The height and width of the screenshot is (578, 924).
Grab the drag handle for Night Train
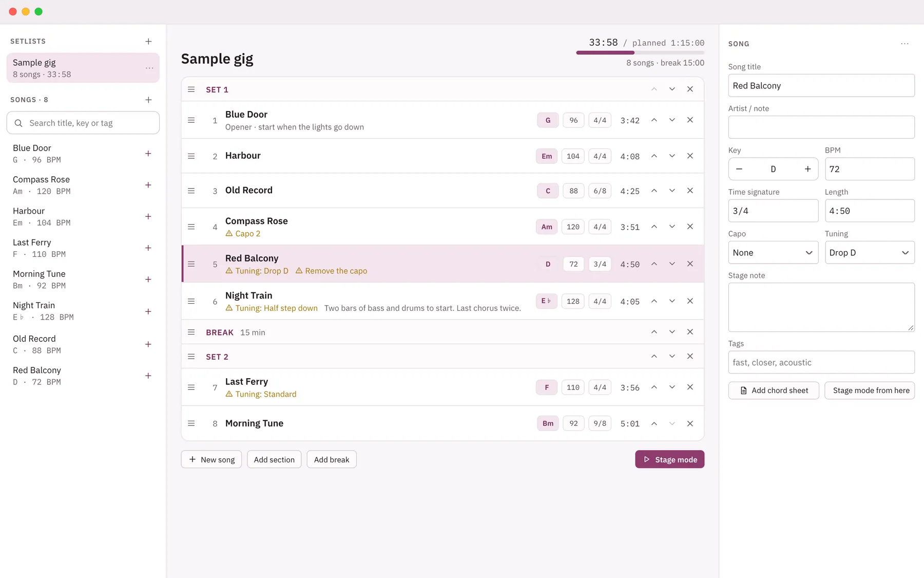[x=191, y=301]
